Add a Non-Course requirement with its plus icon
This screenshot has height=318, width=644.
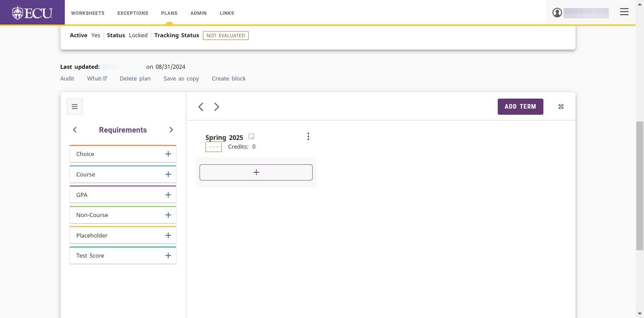(168, 215)
